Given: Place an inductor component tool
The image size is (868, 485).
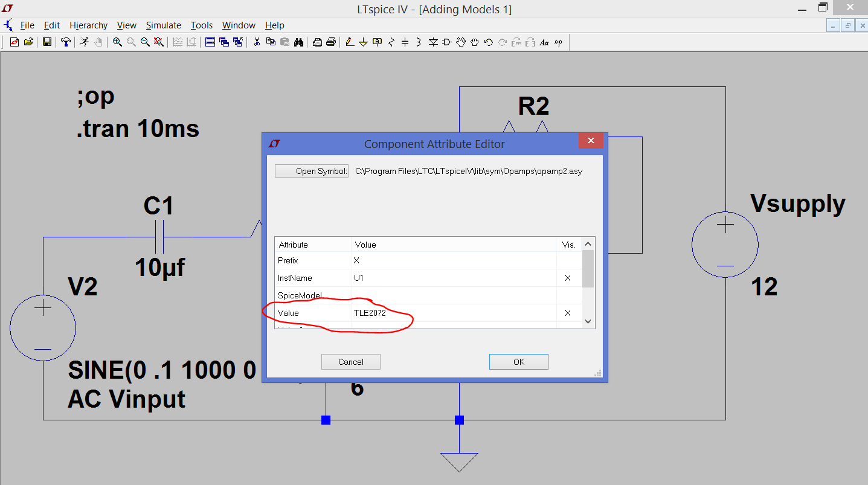Looking at the screenshot, I should pyautogui.click(x=419, y=42).
